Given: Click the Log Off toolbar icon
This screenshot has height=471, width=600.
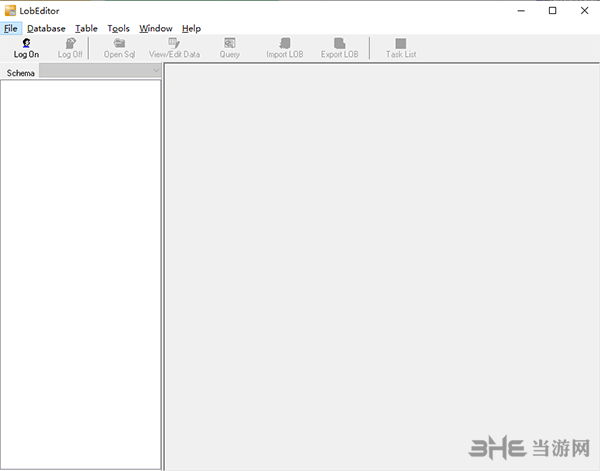Looking at the screenshot, I should (70, 44).
